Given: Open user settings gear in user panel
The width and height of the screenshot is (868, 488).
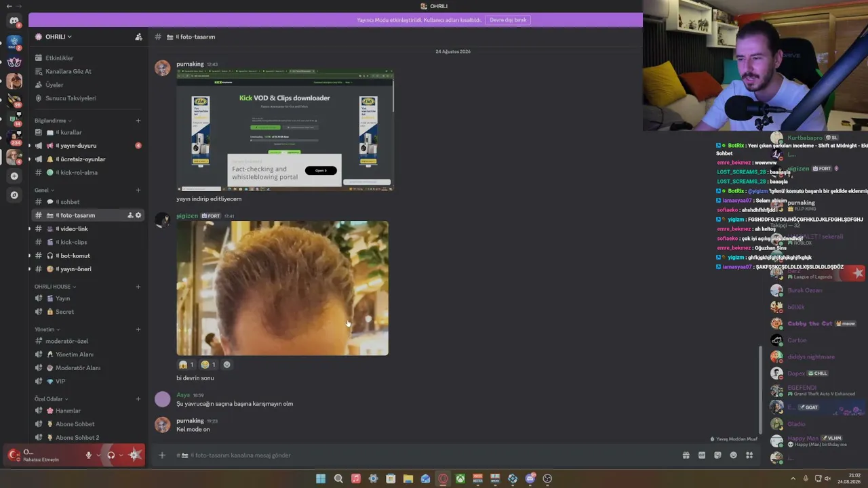Looking at the screenshot, I should click(x=134, y=455).
